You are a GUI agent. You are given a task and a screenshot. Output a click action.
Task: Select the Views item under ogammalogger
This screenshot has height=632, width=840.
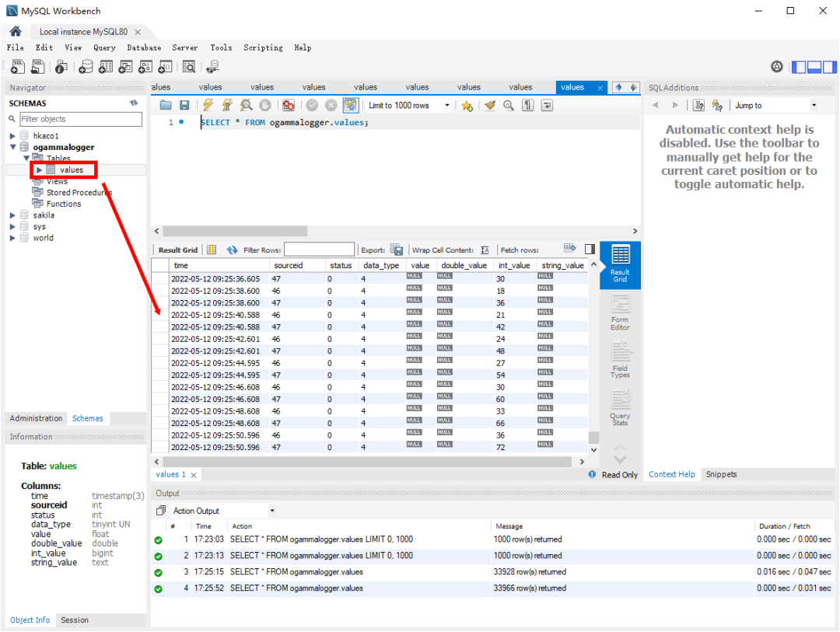click(x=57, y=181)
